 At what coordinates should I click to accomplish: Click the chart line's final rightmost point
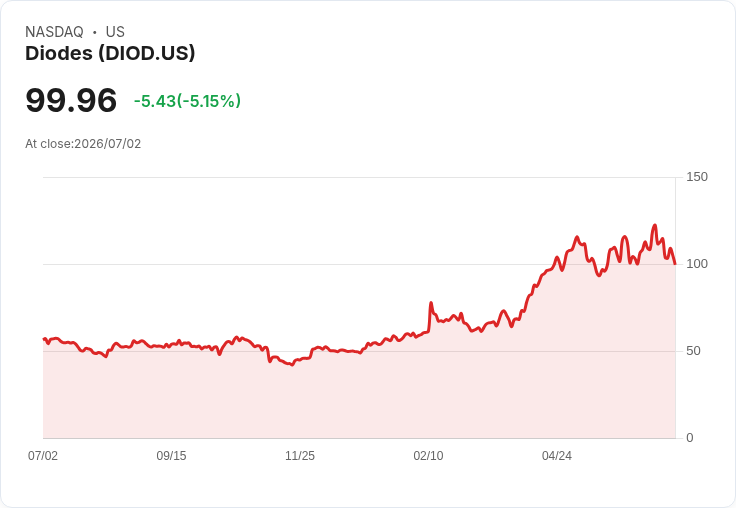pos(675,264)
